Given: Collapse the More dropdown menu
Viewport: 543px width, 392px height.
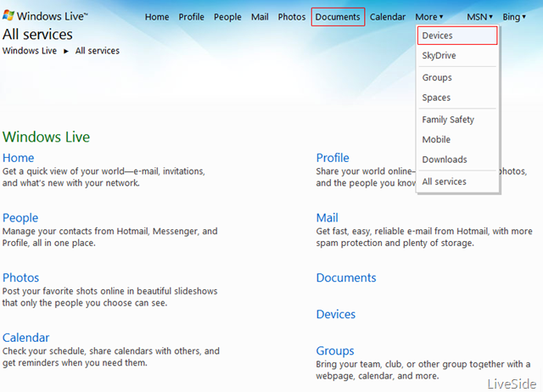Looking at the screenshot, I should pos(429,17).
